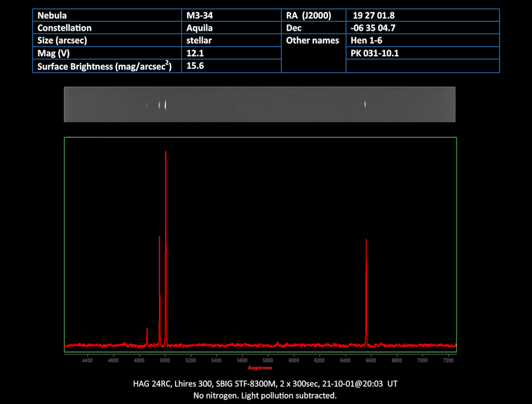Click the M3-34 nebula name cell

[x=231, y=15]
